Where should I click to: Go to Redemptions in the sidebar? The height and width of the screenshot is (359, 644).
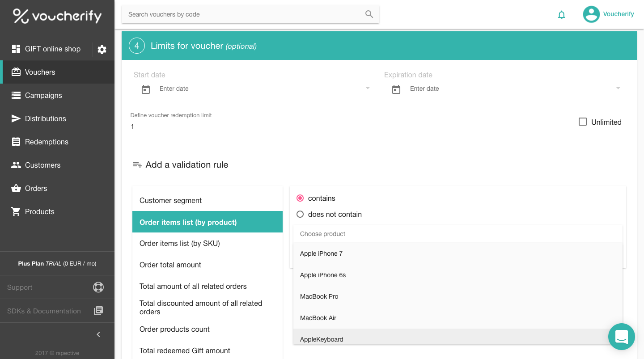tap(47, 142)
